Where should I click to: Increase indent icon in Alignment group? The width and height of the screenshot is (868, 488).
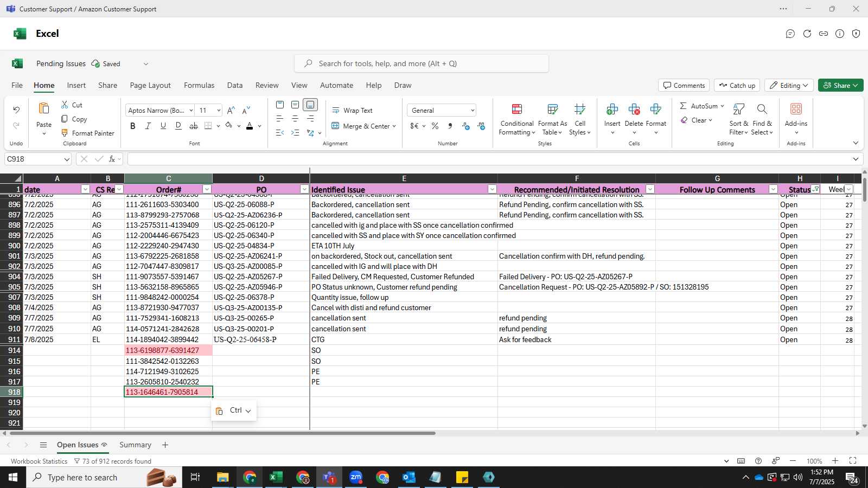[x=295, y=133]
